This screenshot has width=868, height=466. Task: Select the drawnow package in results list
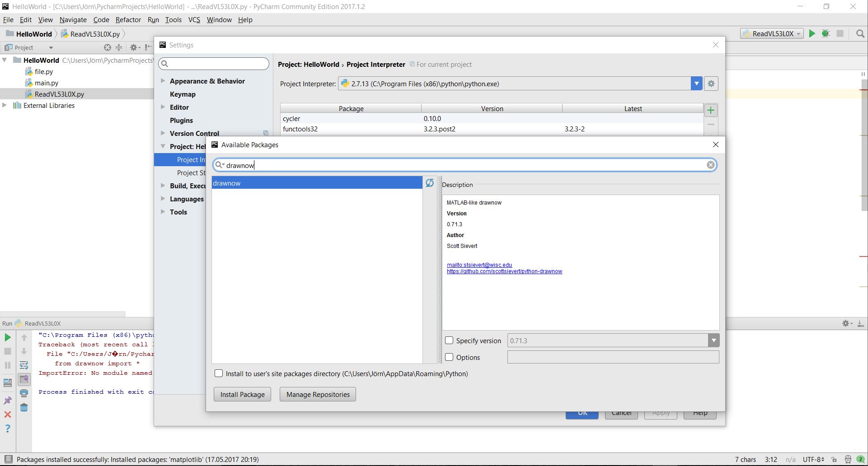pos(317,183)
